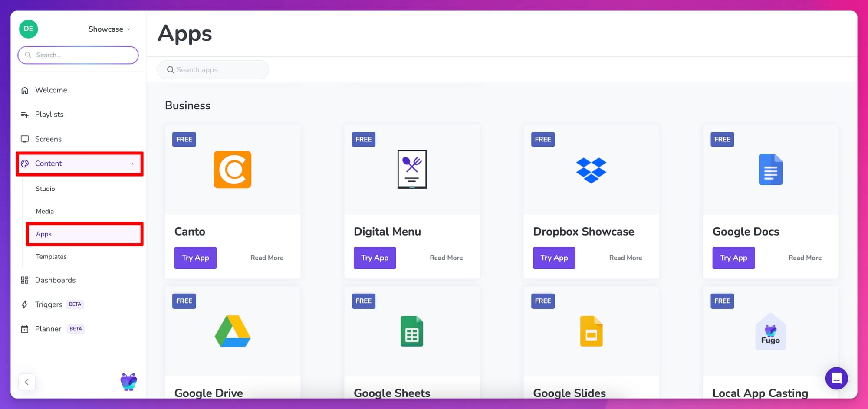868x409 pixels.
Task: Collapse the sidebar with the arrow button
Action: pyautogui.click(x=27, y=382)
